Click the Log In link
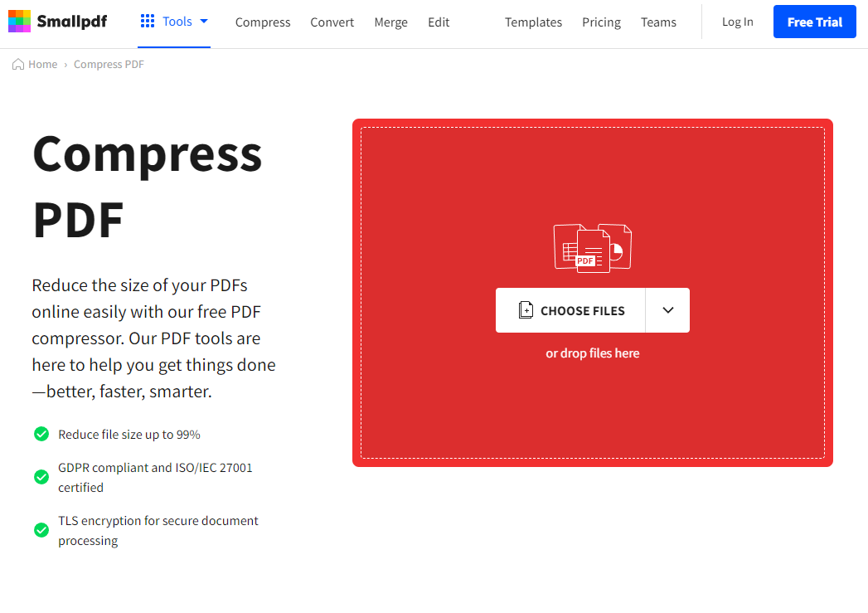The height and width of the screenshot is (613, 868). click(737, 22)
